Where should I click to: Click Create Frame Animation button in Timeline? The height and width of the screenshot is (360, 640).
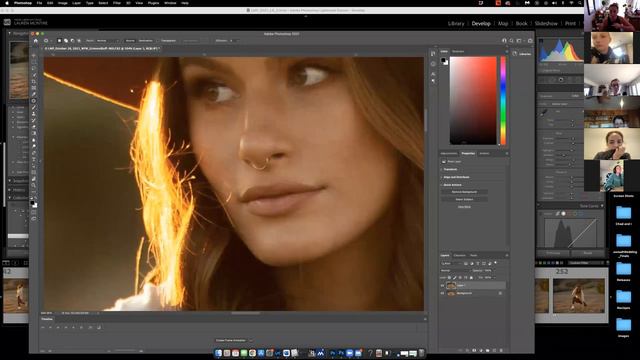pyautogui.click(x=231, y=340)
